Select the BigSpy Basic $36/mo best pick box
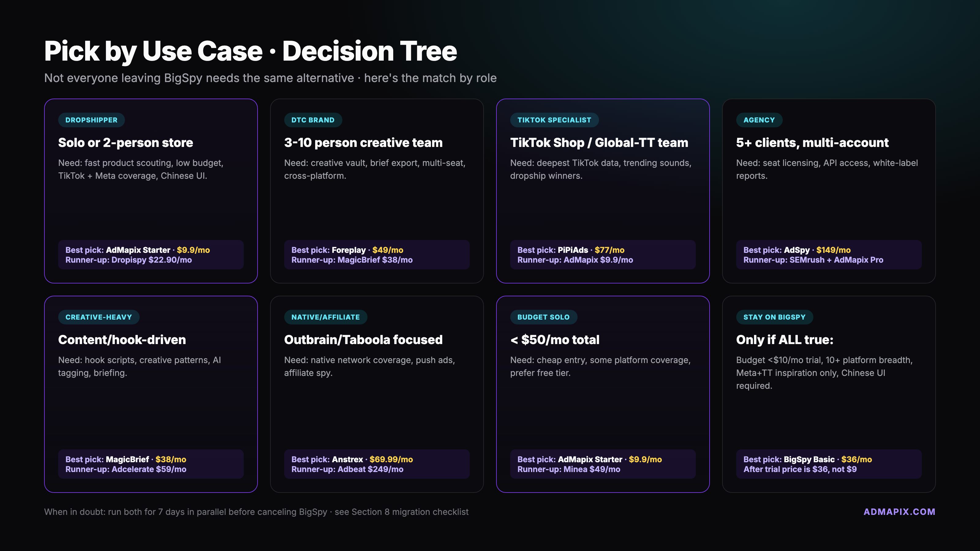Screen dimensions: 980x551 pos(829,464)
